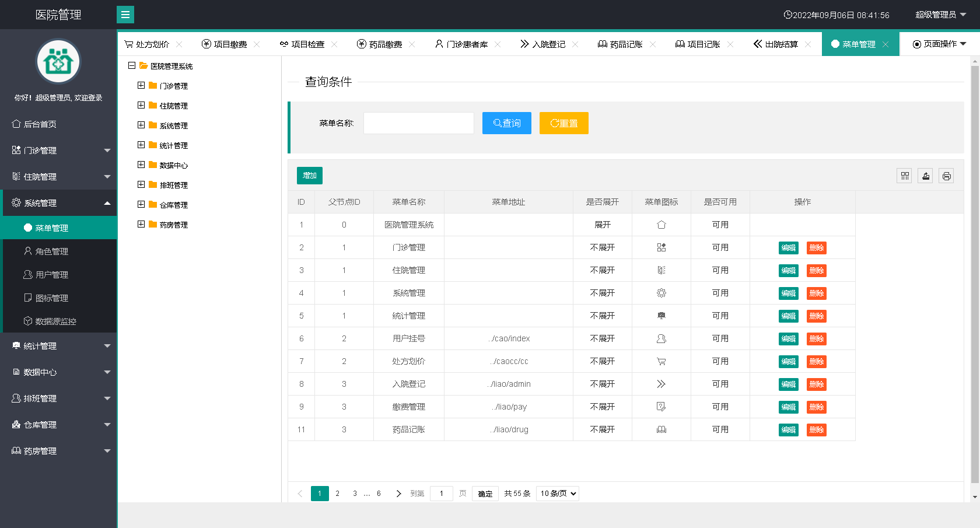
Task: Open 图标管理 in the sidebar
Action: coord(58,298)
